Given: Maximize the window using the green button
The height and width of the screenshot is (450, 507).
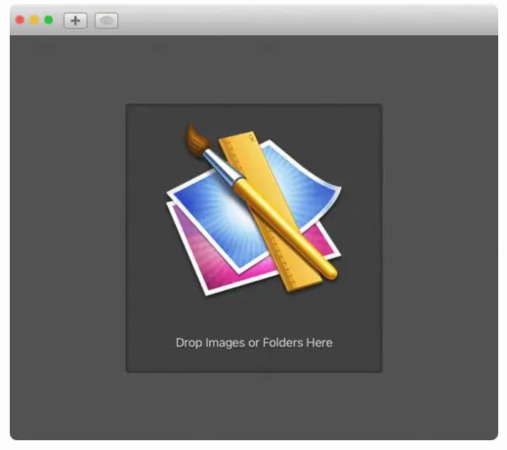Looking at the screenshot, I should tap(49, 20).
